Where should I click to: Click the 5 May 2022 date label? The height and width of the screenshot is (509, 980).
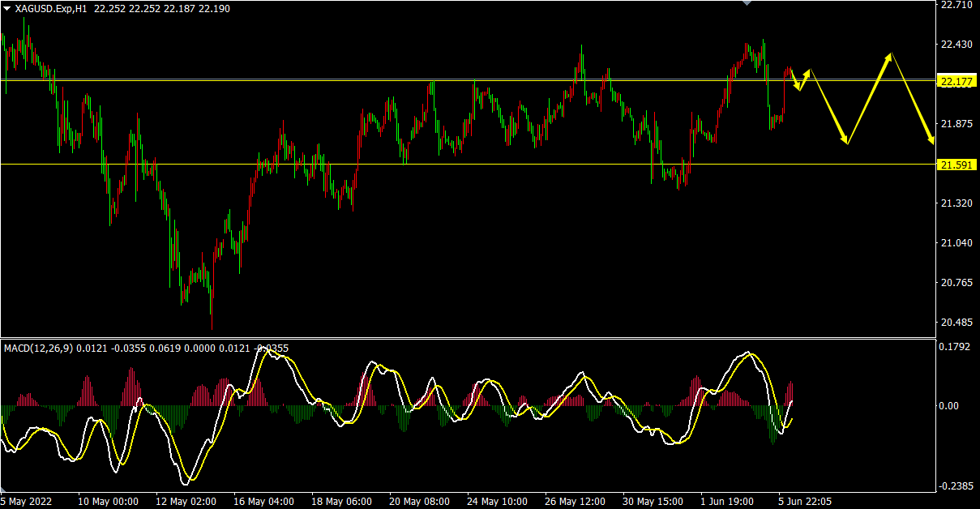[x=26, y=502]
